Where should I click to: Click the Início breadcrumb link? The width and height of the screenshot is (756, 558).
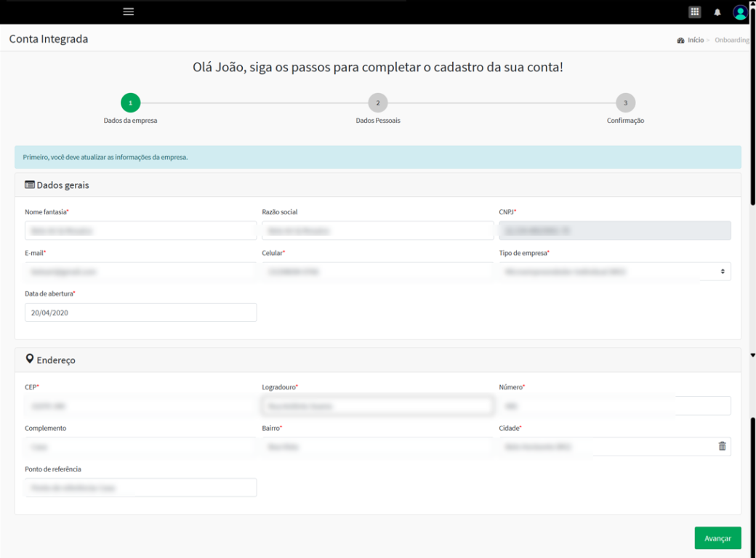(695, 40)
